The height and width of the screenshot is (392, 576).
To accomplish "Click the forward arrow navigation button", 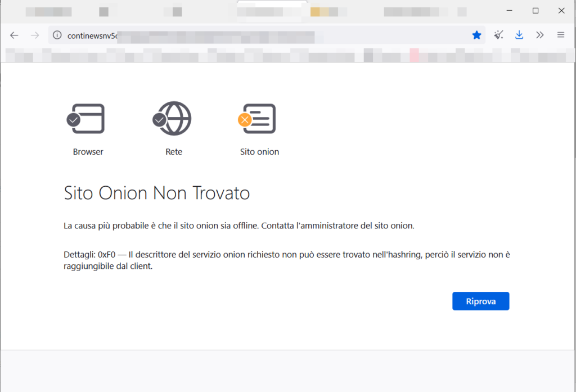I will (x=35, y=35).
